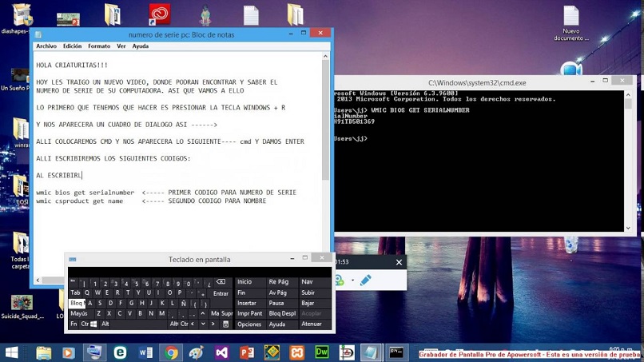Open the Archivo menu in Notepad
Screen dimensions: 644x362
point(46,46)
